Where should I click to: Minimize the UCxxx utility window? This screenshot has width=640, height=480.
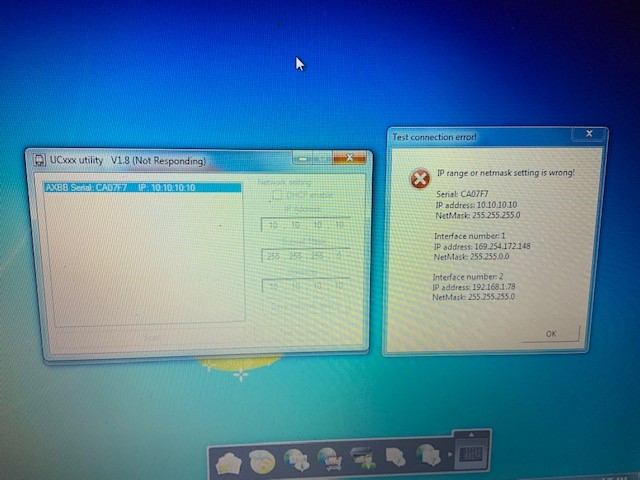pyautogui.click(x=304, y=158)
